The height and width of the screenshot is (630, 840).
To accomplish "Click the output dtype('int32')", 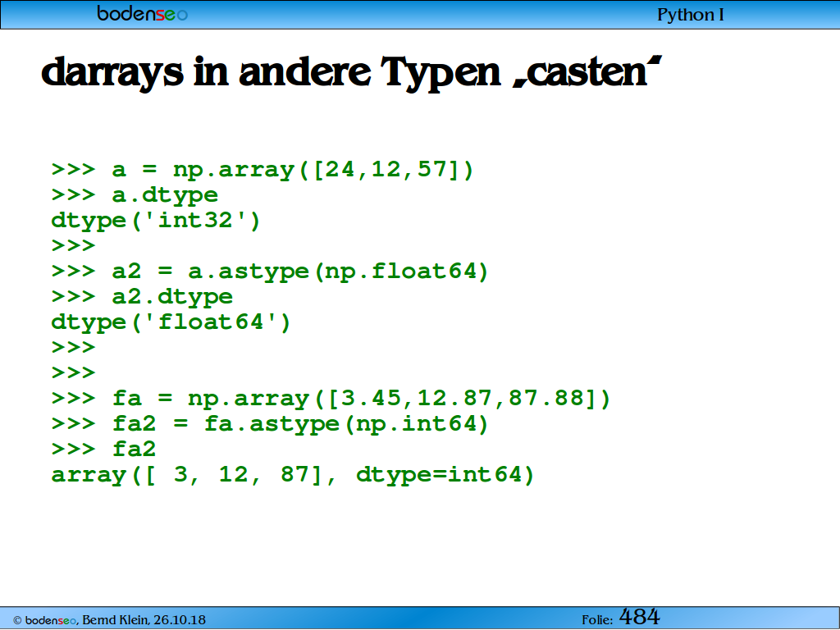I will tap(155, 221).
